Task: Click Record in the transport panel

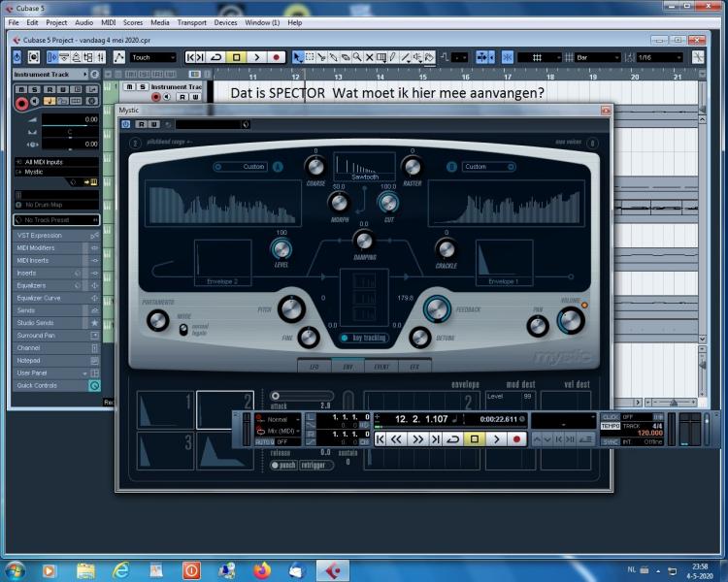Action: tap(516, 439)
